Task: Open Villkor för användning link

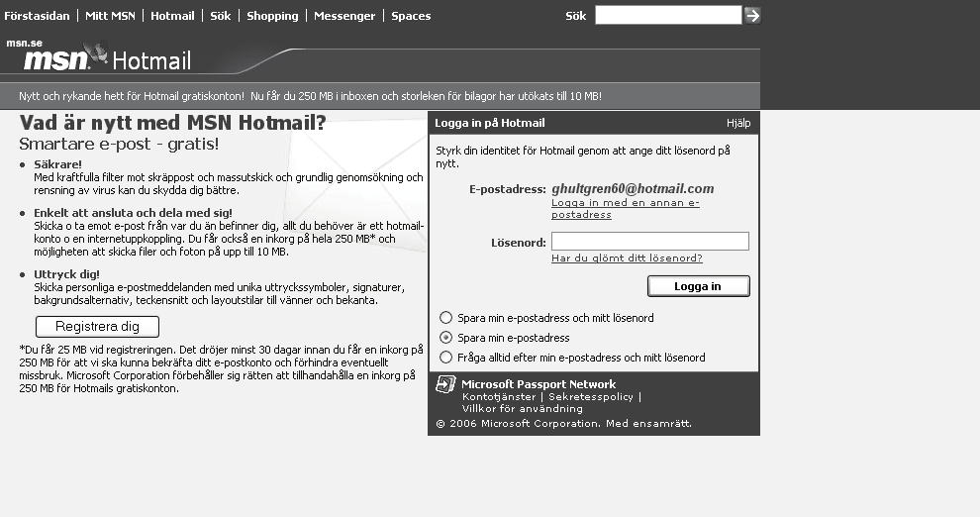Action: 522,409
